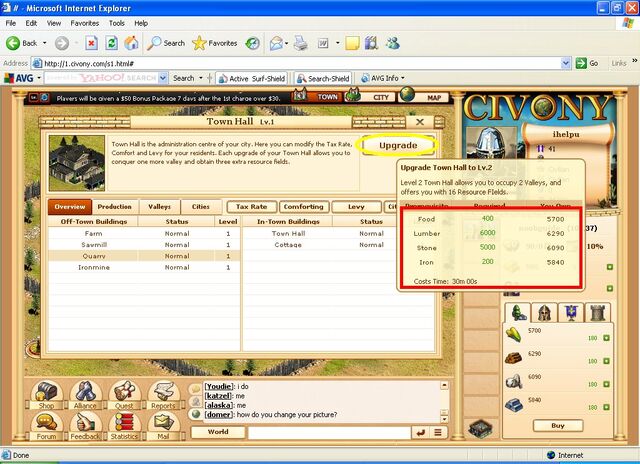Click the lumber logs resource icon

coord(514,358)
